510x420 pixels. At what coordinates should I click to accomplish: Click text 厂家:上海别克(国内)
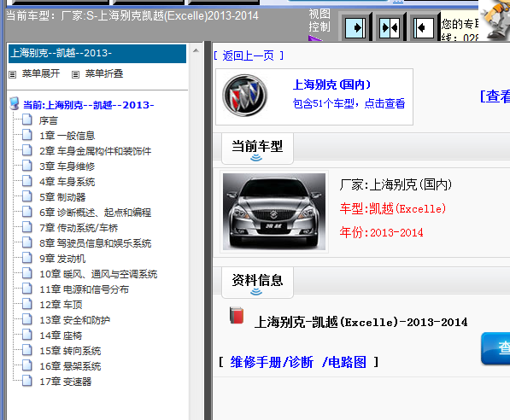[396, 184]
